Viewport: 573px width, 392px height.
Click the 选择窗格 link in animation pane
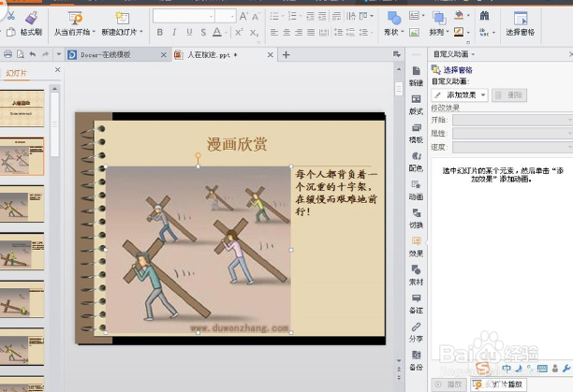coord(458,70)
